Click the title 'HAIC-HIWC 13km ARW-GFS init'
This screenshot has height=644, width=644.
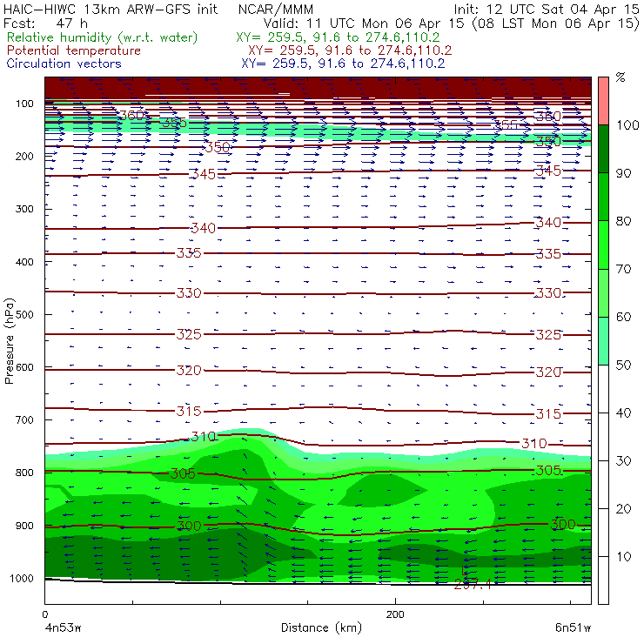110,9
